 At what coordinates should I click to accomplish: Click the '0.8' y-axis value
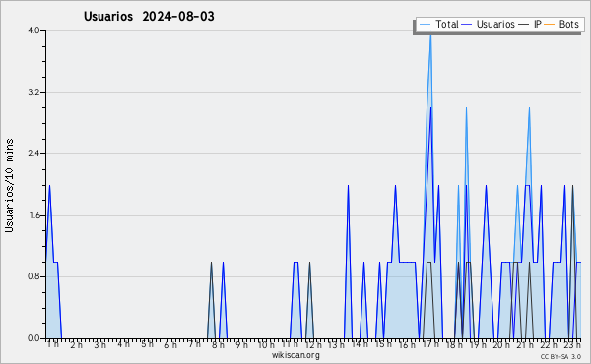[x=33, y=276]
